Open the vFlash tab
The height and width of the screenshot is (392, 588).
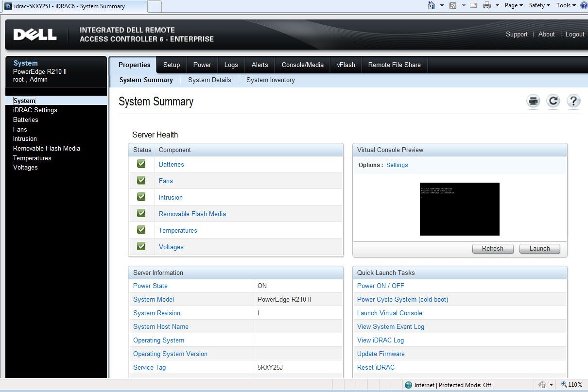(346, 65)
